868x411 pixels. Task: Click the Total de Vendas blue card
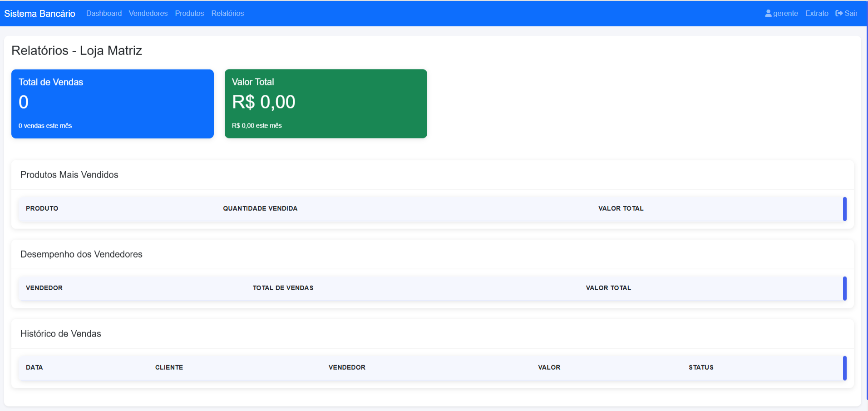112,104
